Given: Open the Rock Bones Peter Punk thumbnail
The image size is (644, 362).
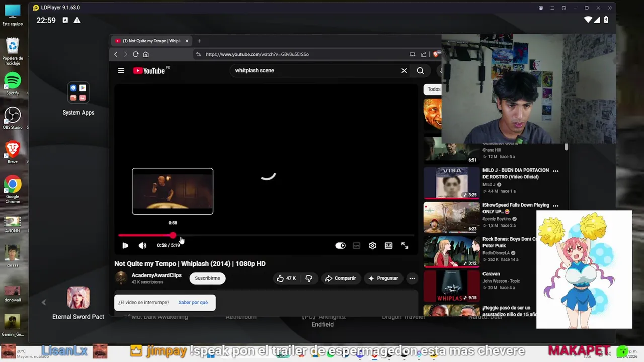Looking at the screenshot, I should 452,252.
